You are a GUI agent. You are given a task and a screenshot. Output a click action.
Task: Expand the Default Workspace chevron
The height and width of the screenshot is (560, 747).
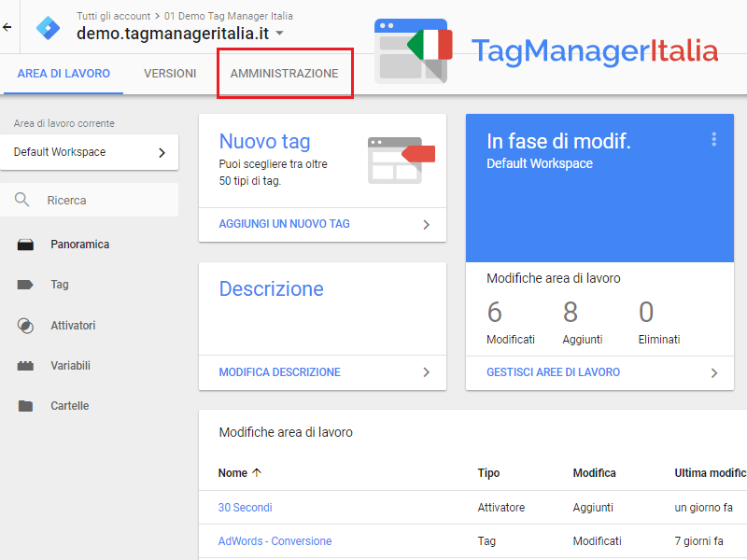162,152
